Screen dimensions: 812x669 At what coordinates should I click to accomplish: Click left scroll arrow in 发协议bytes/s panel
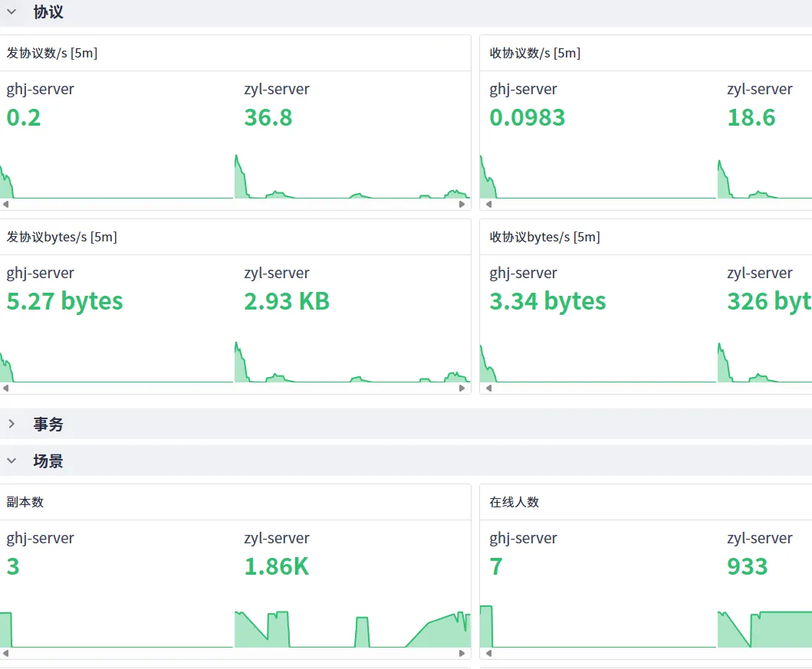point(5,389)
